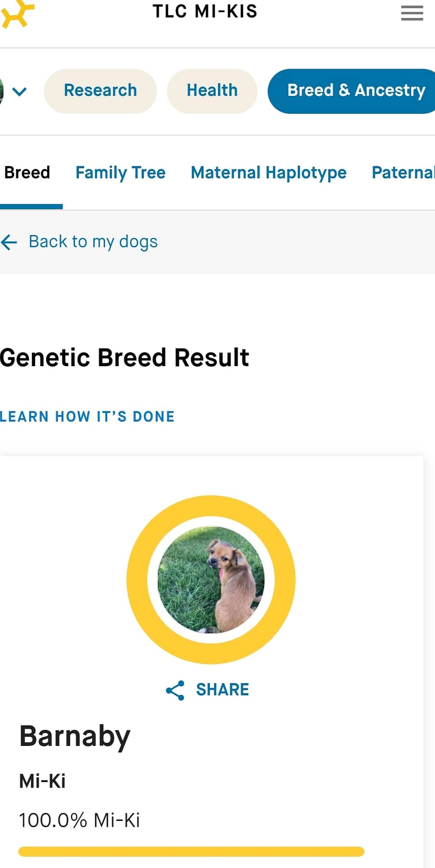The height and width of the screenshot is (868, 435).
Task: Click the SHARE text label
Action: pos(222,690)
